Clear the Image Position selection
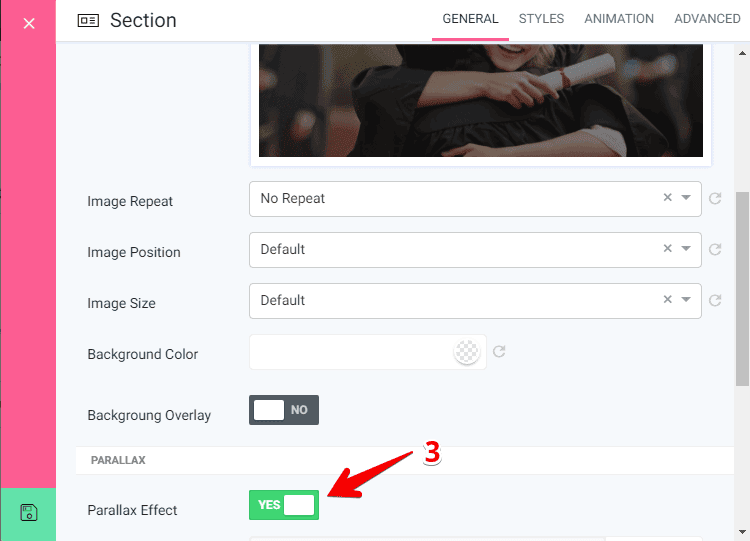Screen dimensions: 750x541 [x=667, y=249]
